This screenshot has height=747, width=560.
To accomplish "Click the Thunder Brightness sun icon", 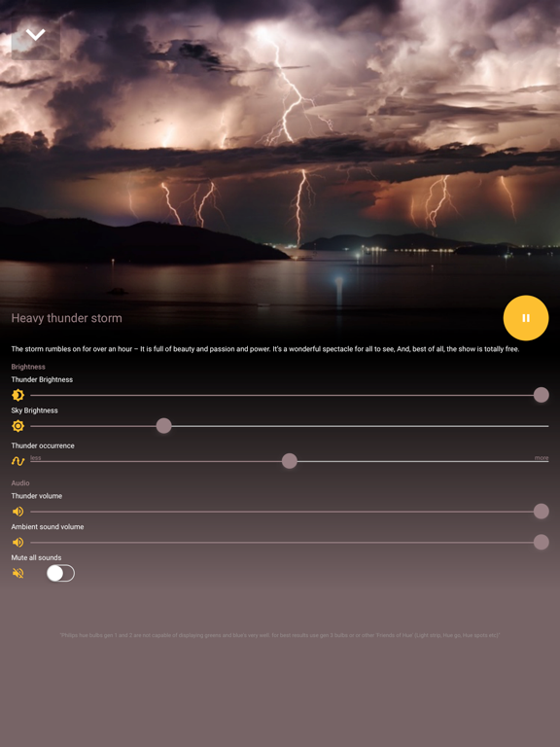I will [18, 395].
